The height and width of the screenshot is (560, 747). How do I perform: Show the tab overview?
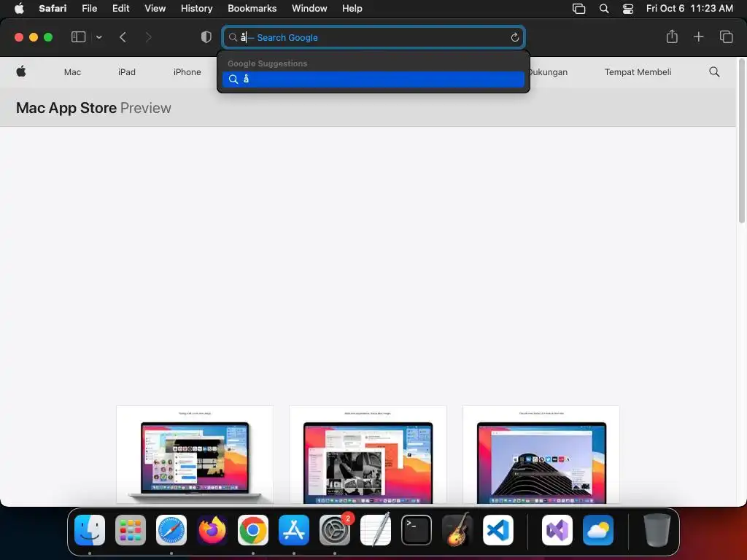pos(726,36)
